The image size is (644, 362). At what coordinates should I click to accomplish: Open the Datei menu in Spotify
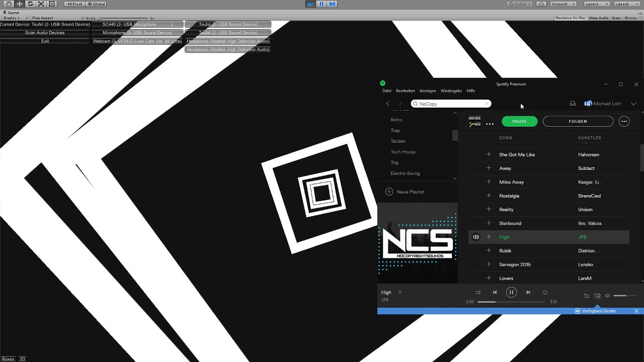[x=386, y=91]
